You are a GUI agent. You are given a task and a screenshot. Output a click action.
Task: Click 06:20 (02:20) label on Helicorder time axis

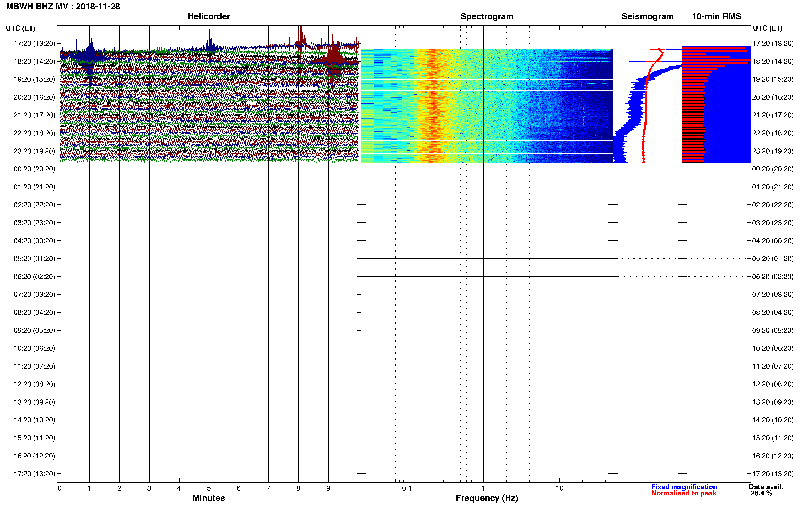pos(34,277)
